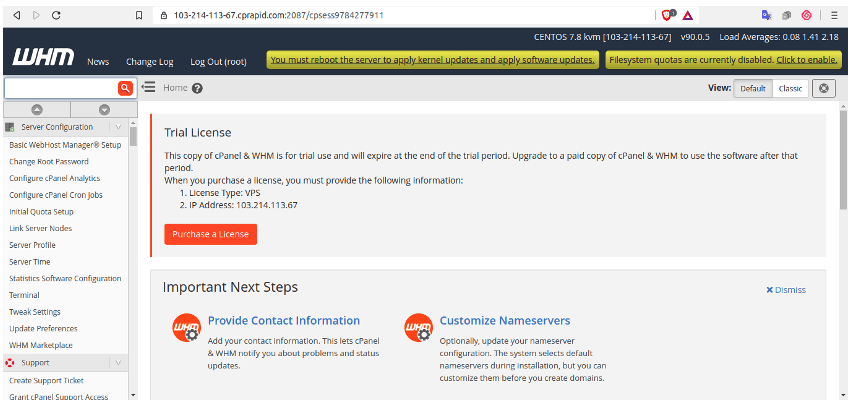
Task: Click the reboot server kernel updates notice
Action: [x=432, y=59]
